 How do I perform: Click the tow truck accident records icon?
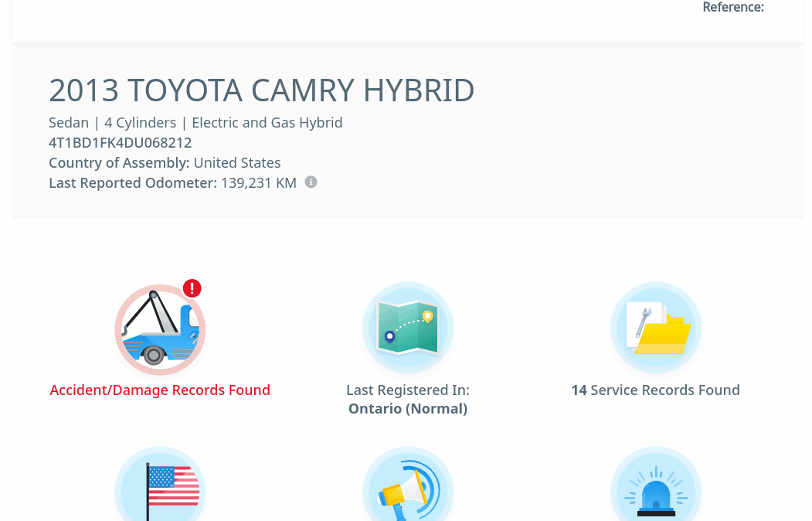pyautogui.click(x=160, y=329)
